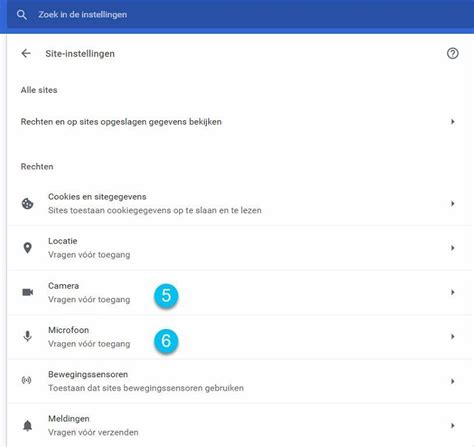474x447 pixels.
Task: Open Microfoon permission settings
Action: (x=240, y=337)
